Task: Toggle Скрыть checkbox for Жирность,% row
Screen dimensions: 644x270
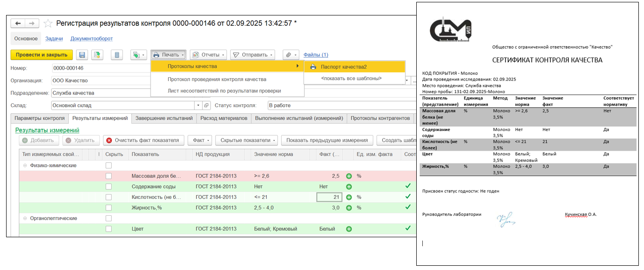Action: [x=109, y=208]
